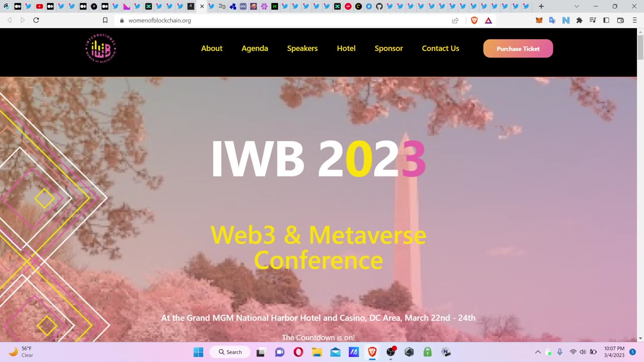This screenshot has height=362, width=644.
Task: Open the Mail app in the taskbar
Action: click(x=336, y=352)
